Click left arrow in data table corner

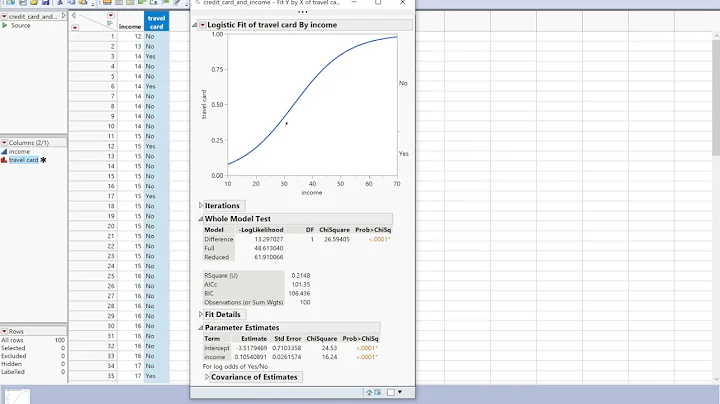point(73,16)
